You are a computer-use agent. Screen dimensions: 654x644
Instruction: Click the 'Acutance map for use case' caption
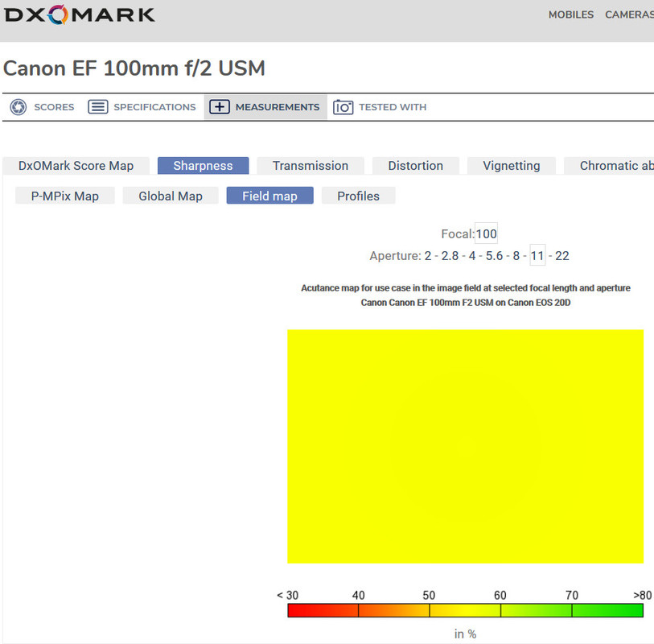click(466, 288)
